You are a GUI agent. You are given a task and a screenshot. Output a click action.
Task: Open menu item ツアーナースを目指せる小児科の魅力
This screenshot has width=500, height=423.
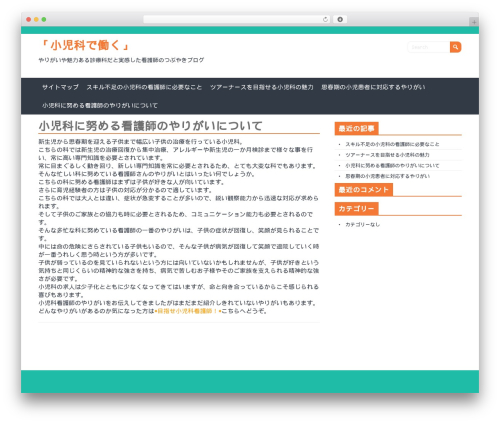click(x=262, y=87)
